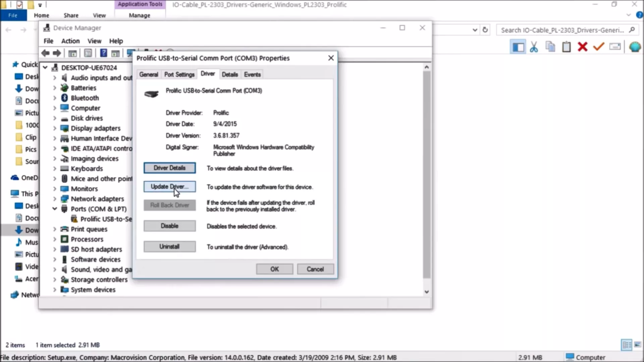The image size is (644, 362).
Task: Switch to the Port Settings tab
Action: pyautogui.click(x=179, y=74)
